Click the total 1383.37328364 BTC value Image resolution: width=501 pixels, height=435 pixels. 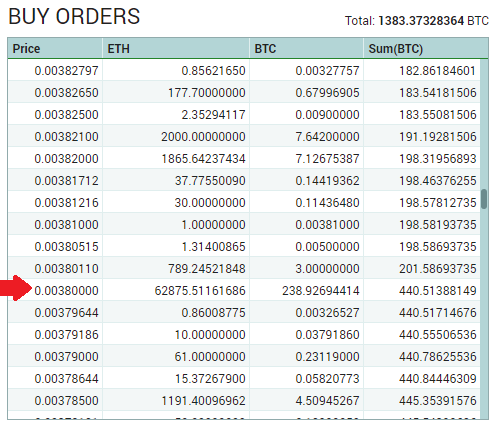tap(421, 21)
